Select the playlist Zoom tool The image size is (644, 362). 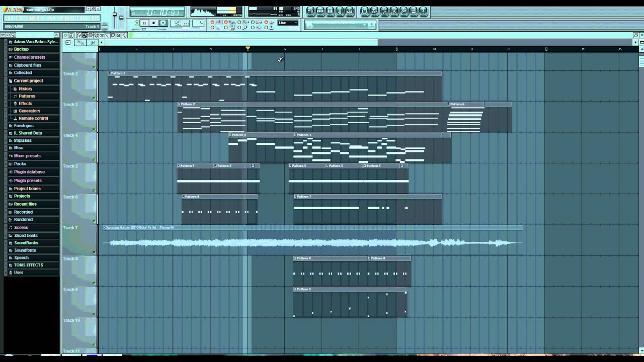119,35
